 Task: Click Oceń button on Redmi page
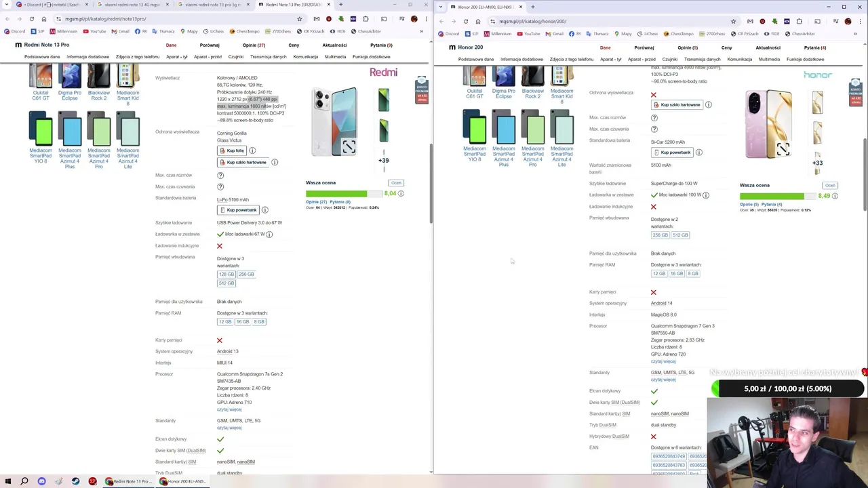point(396,183)
